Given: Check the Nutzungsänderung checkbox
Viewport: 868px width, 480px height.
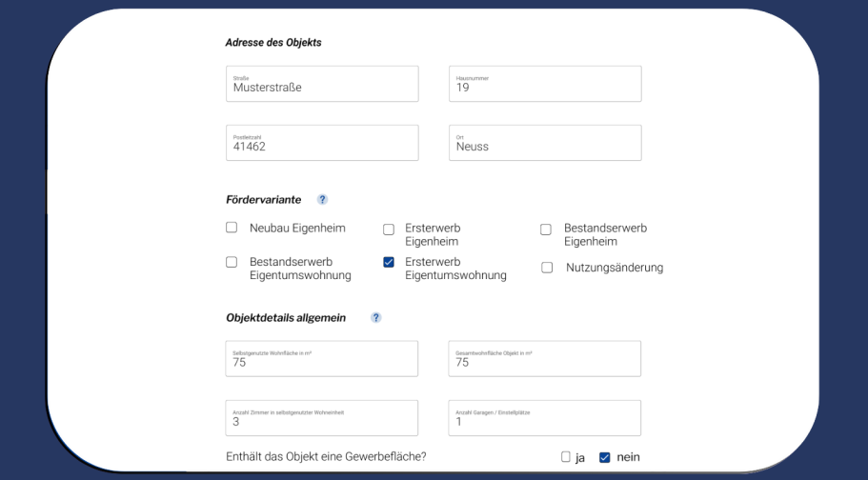Looking at the screenshot, I should tap(547, 268).
